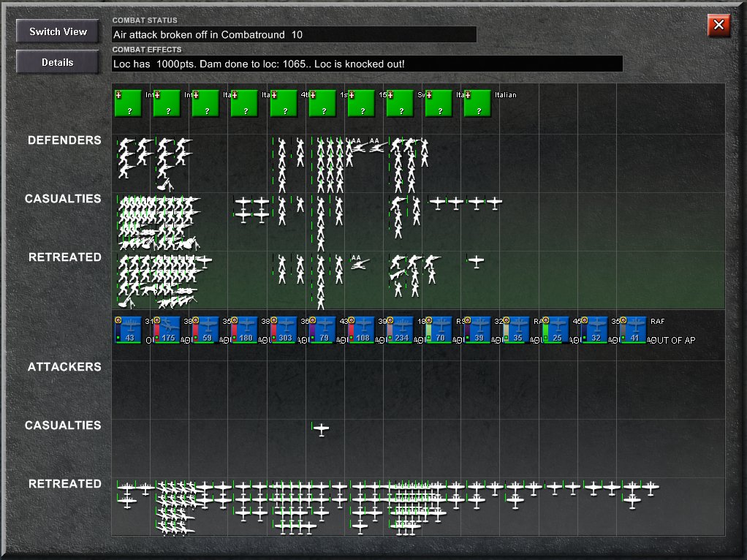This screenshot has width=747, height=560.
Task: Select the blue air unit counter 39
Action: tap(478, 330)
